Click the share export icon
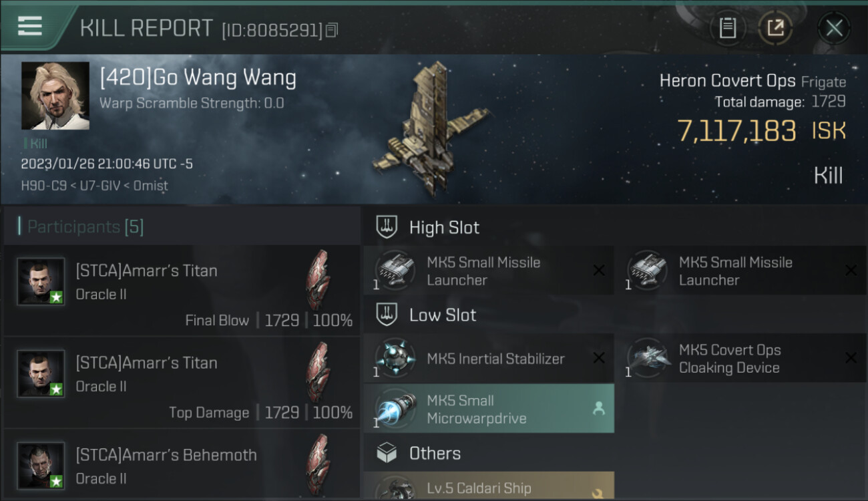Image resolution: width=868 pixels, height=501 pixels. click(x=775, y=27)
